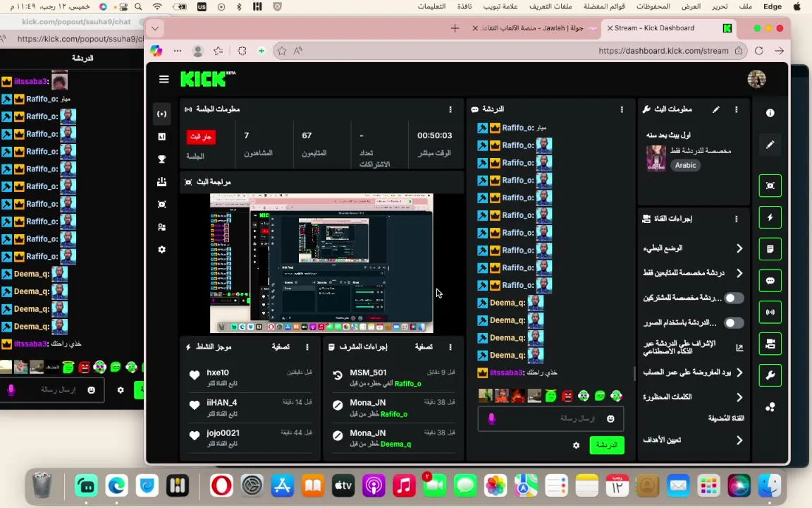
Task: Click the stream preview thumbnail
Action: 321,263
